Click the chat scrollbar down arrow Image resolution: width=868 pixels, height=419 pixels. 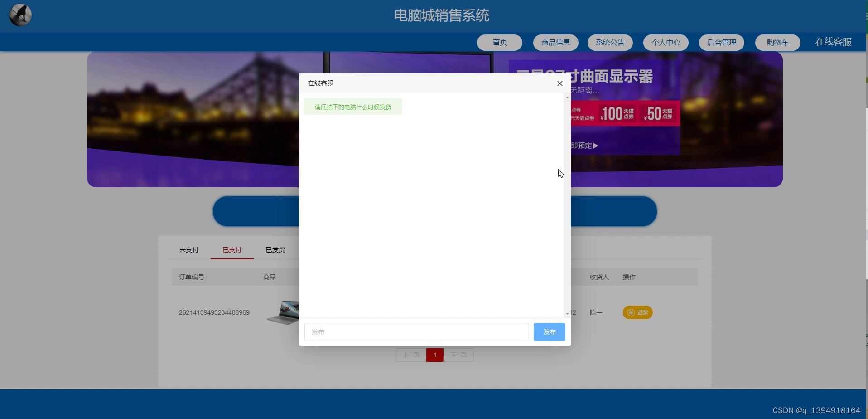click(x=567, y=314)
